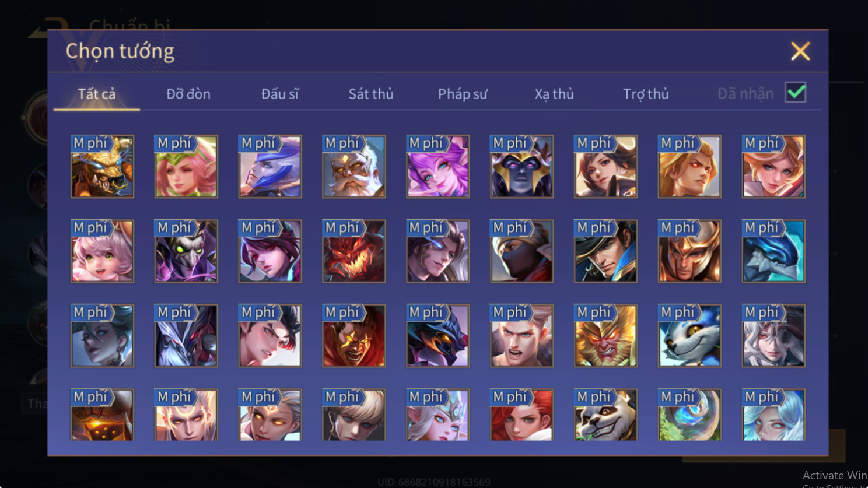Close the Chọn tướng dialog
This screenshot has height=488, width=868.
[800, 51]
